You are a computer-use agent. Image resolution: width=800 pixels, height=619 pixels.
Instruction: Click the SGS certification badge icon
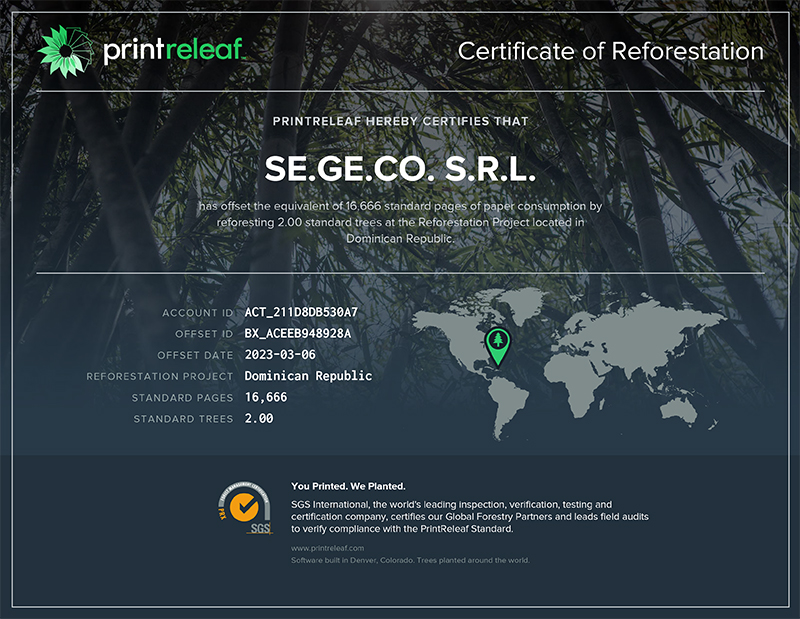point(245,508)
